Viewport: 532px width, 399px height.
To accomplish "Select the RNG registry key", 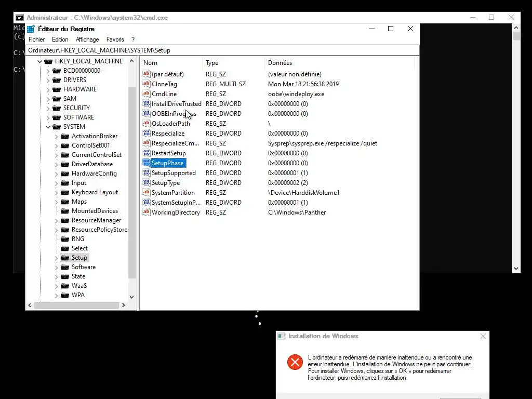I will pyautogui.click(x=78, y=239).
